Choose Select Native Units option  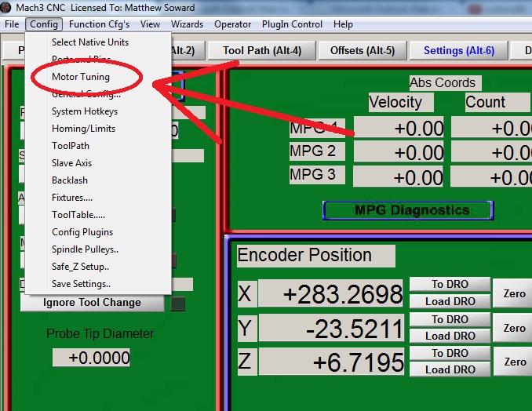coord(90,42)
